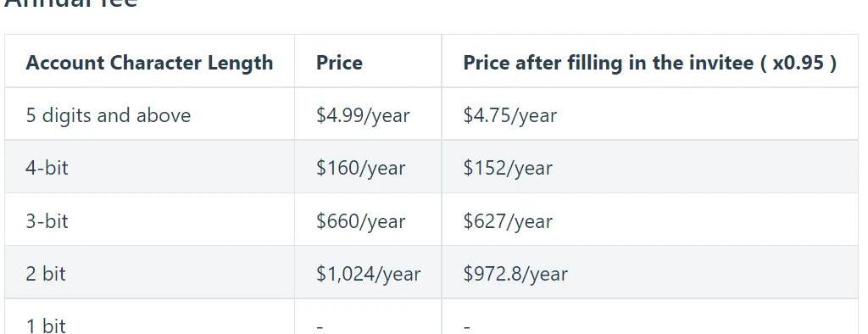Select the '5 digits and above' cell
868x334 pixels.
point(108,115)
